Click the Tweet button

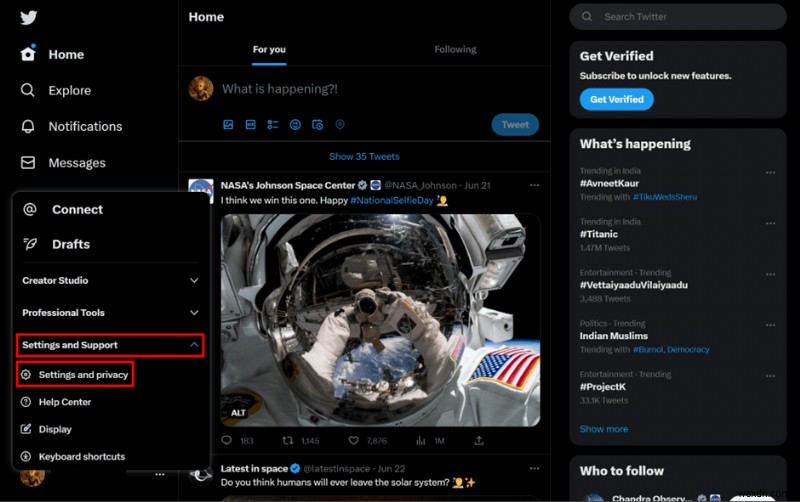515,124
